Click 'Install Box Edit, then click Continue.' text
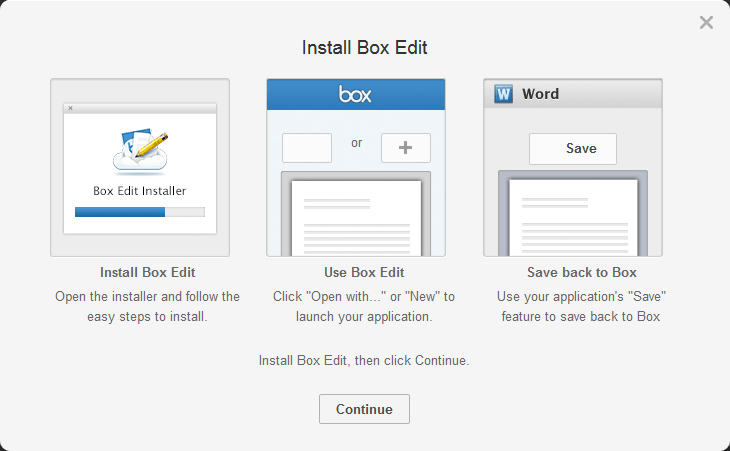Image resolution: width=730 pixels, height=451 pixels. tap(364, 361)
